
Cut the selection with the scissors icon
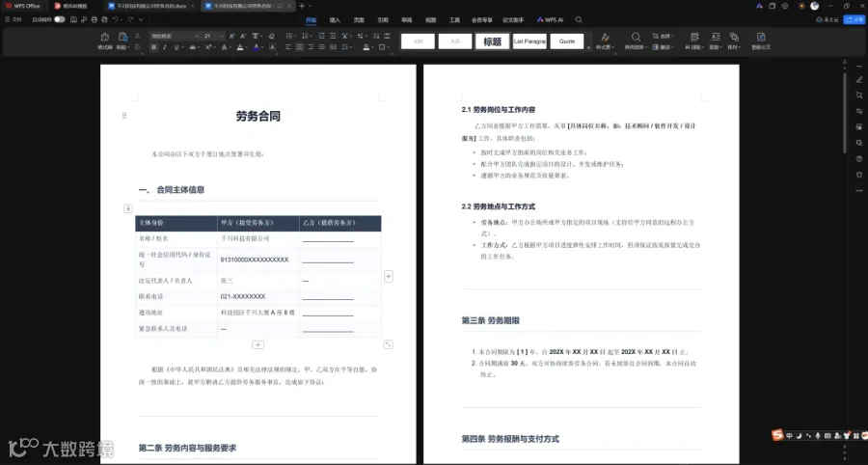[x=138, y=36]
